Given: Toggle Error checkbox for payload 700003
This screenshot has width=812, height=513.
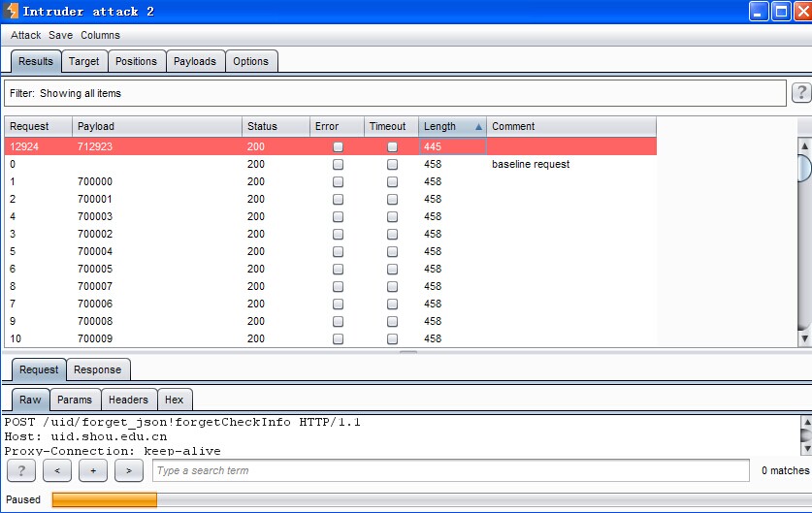Looking at the screenshot, I should pyautogui.click(x=339, y=217).
